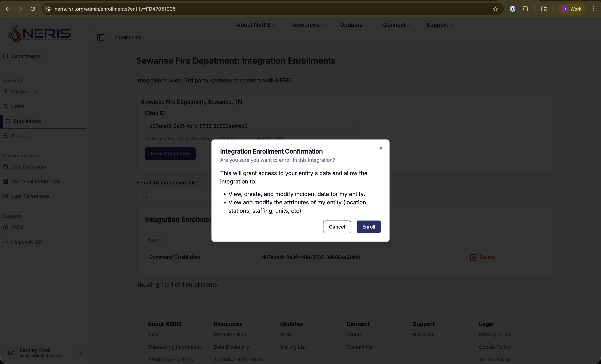Open the Support menu in the navbar
601x364 pixels.
point(439,25)
